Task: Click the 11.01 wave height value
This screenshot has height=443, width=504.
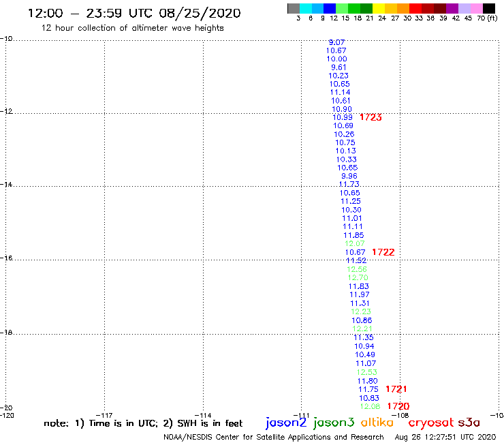Action: pyautogui.click(x=352, y=218)
